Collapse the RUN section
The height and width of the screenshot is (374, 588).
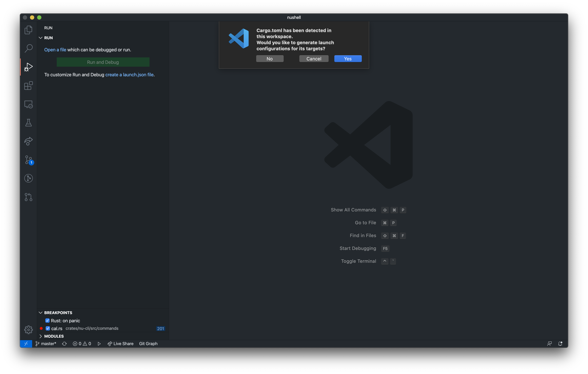point(40,38)
